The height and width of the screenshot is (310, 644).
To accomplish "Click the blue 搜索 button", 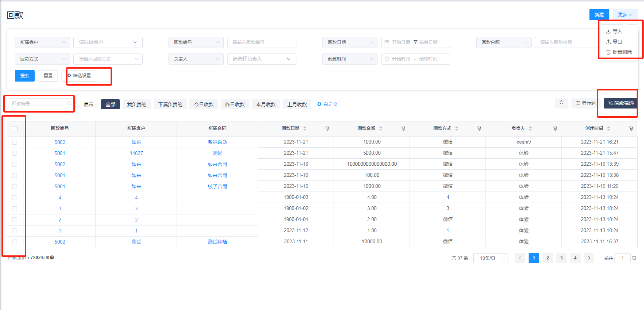I will point(25,76).
